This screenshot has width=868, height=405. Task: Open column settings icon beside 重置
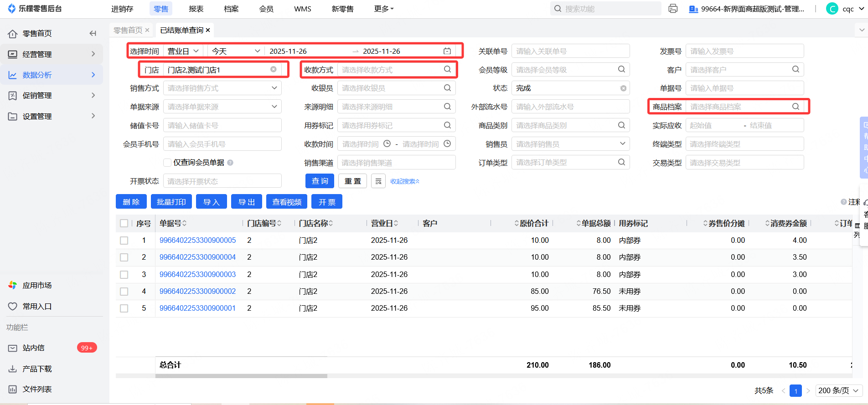378,181
